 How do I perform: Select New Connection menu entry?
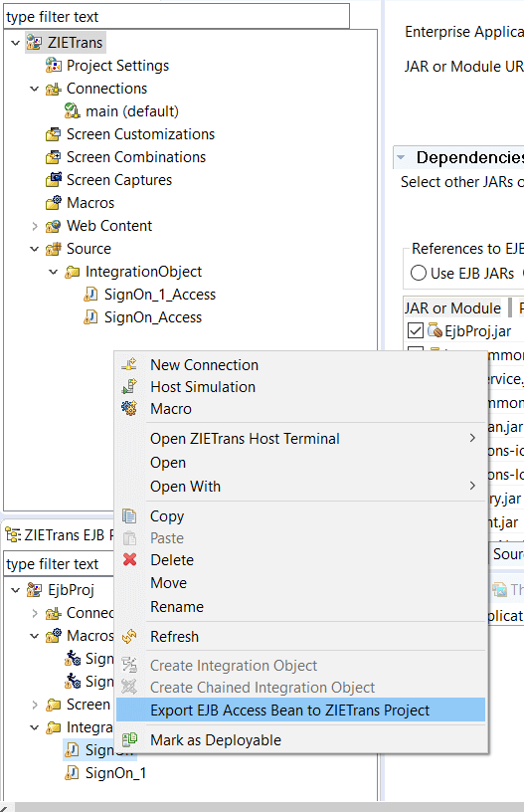click(x=300, y=364)
